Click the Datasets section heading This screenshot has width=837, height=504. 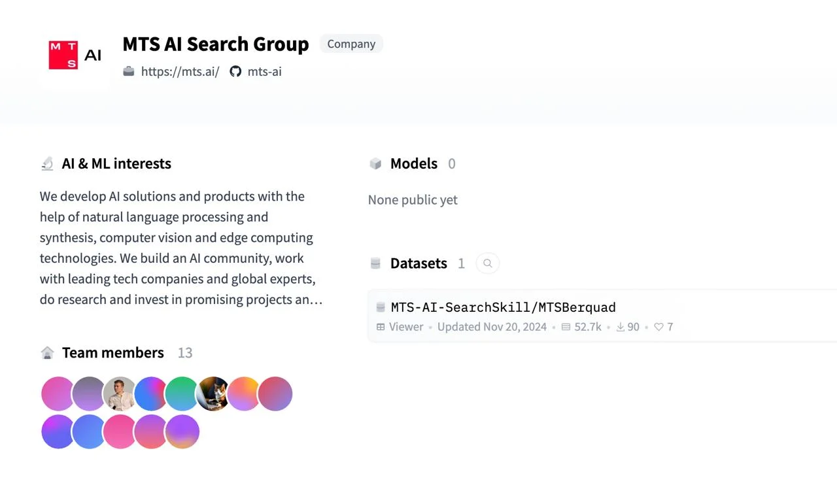coord(418,263)
